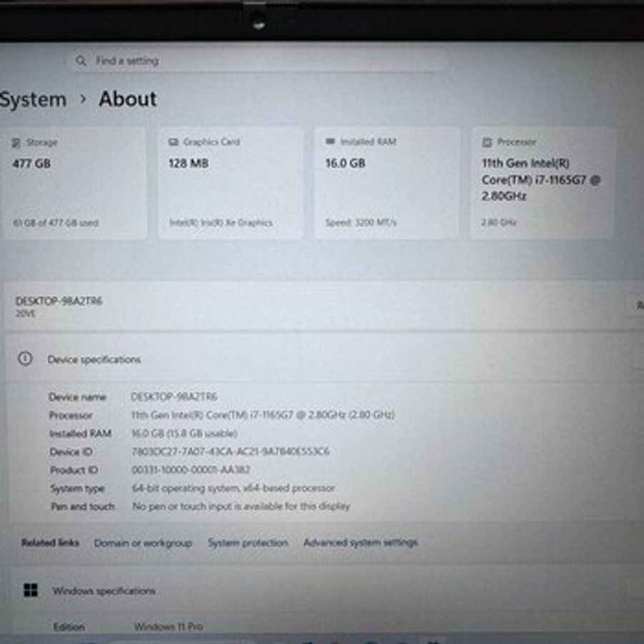Image resolution: width=644 pixels, height=644 pixels.
Task: Select the Device ID value
Action: 230,452
